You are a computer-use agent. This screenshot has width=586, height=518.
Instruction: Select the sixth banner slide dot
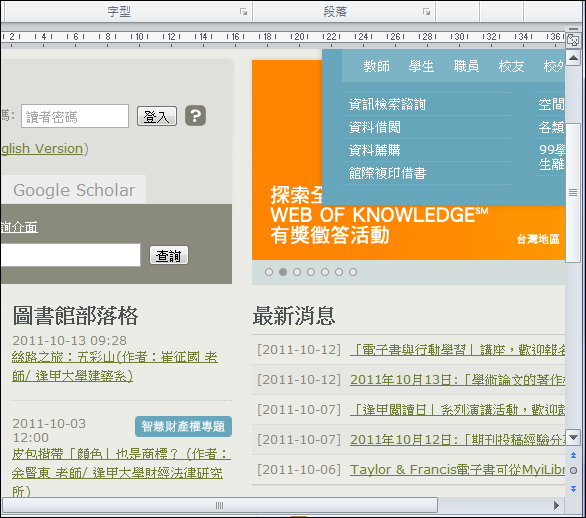(x=339, y=272)
